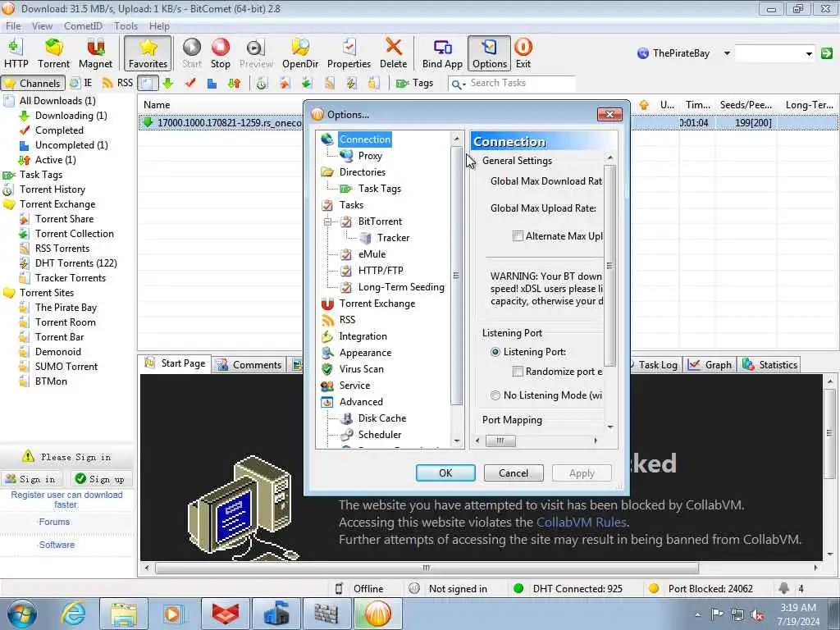Open the Help menu
Screen dimensions: 840x630
click(x=159, y=25)
